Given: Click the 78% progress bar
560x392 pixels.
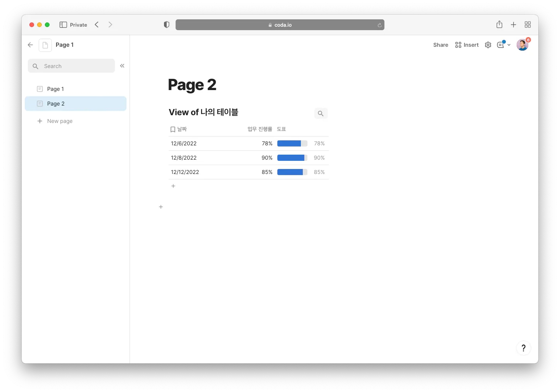Looking at the screenshot, I should 292,143.
